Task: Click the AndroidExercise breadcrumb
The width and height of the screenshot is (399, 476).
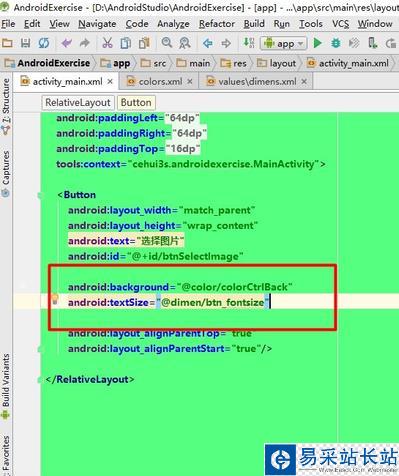Action: pyautogui.click(x=47, y=63)
